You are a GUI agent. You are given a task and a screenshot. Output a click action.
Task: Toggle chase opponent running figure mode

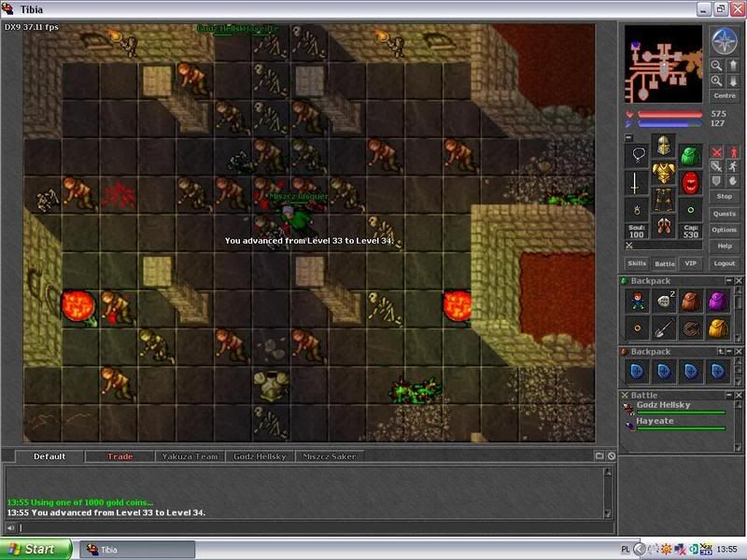pos(733,166)
